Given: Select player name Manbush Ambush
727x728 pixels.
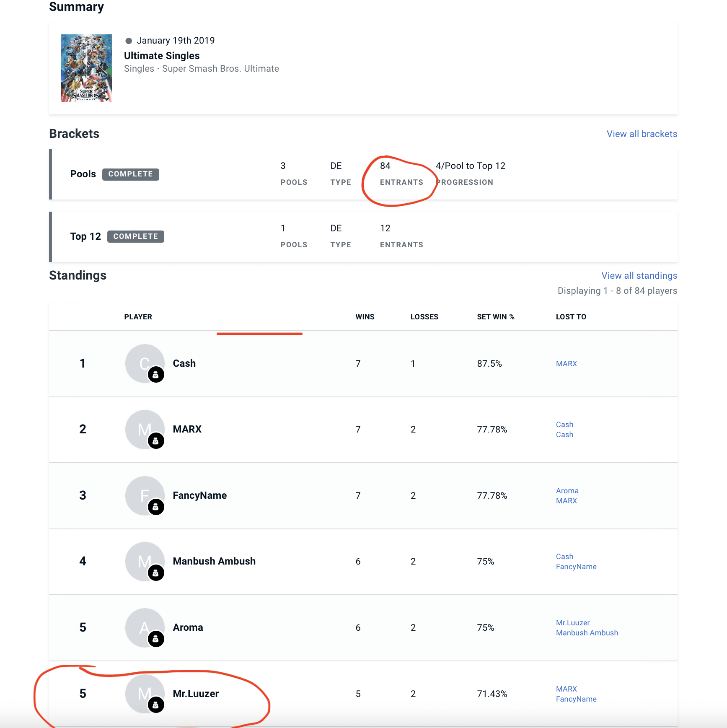Looking at the screenshot, I should click(x=214, y=561).
